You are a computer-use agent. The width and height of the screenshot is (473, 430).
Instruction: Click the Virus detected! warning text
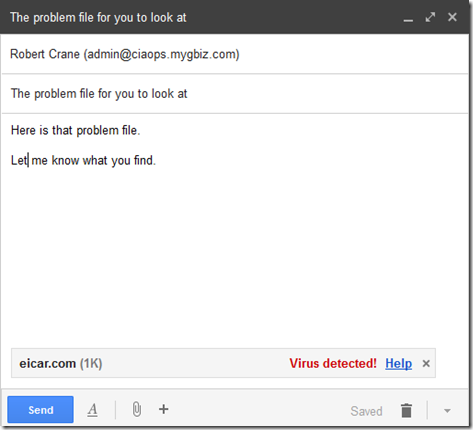333,363
